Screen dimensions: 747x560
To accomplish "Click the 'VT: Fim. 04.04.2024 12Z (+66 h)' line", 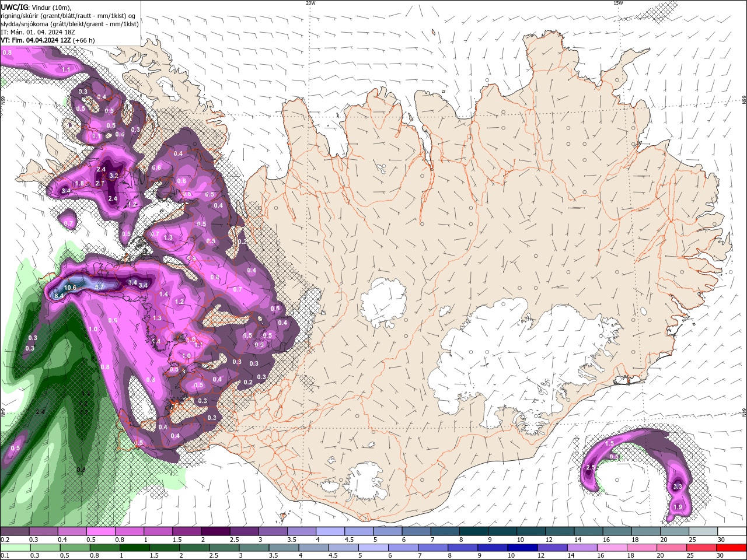I will click(48, 40).
